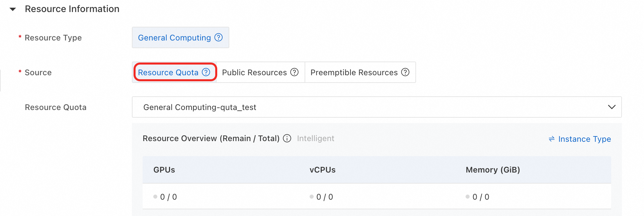The width and height of the screenshot is (644, 216).
Task: Click help icon next to Preemptible Resources
Action: (x=405, y=72)
